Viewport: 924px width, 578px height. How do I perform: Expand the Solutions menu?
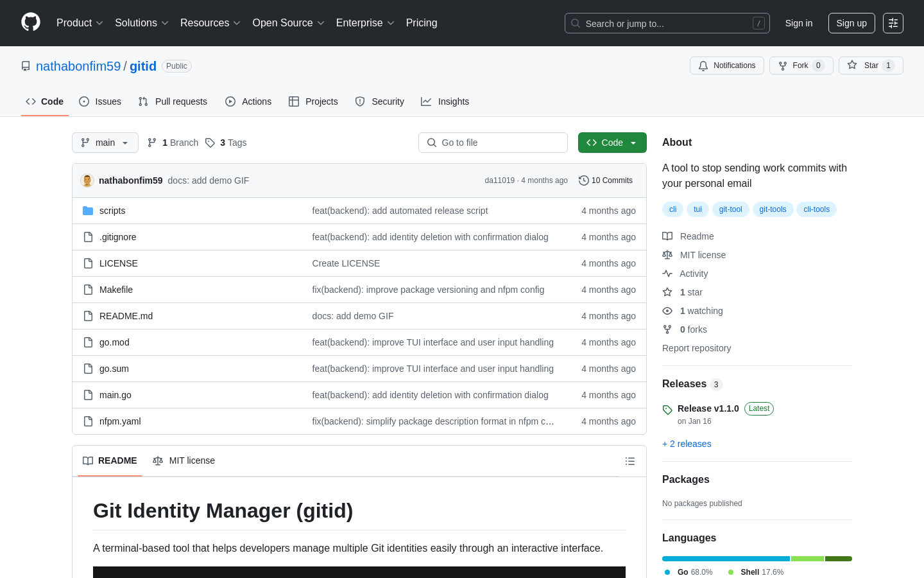click(x=142, y=23)
